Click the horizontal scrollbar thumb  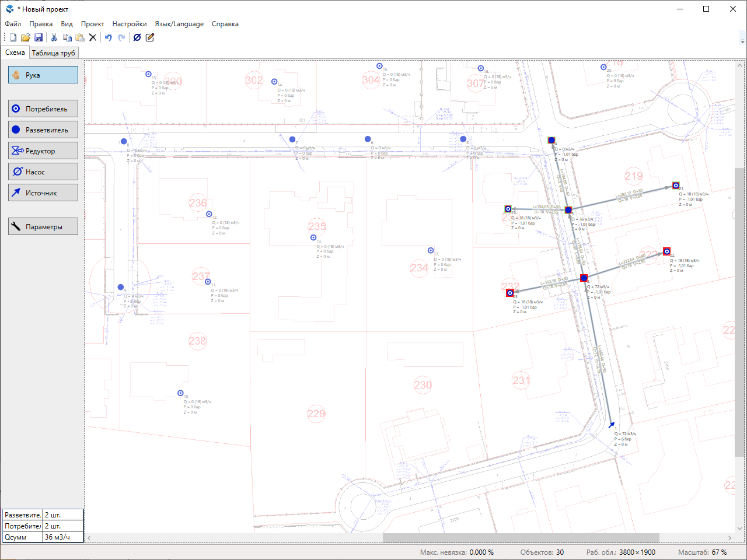click(x=521, y=538)
